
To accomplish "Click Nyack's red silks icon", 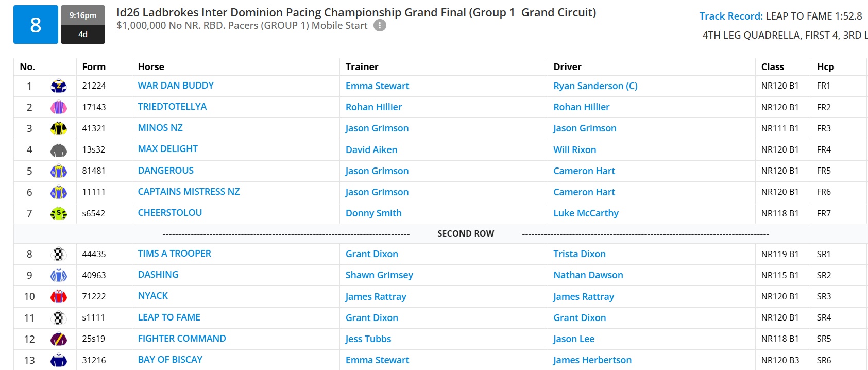I will pos(59,296).
